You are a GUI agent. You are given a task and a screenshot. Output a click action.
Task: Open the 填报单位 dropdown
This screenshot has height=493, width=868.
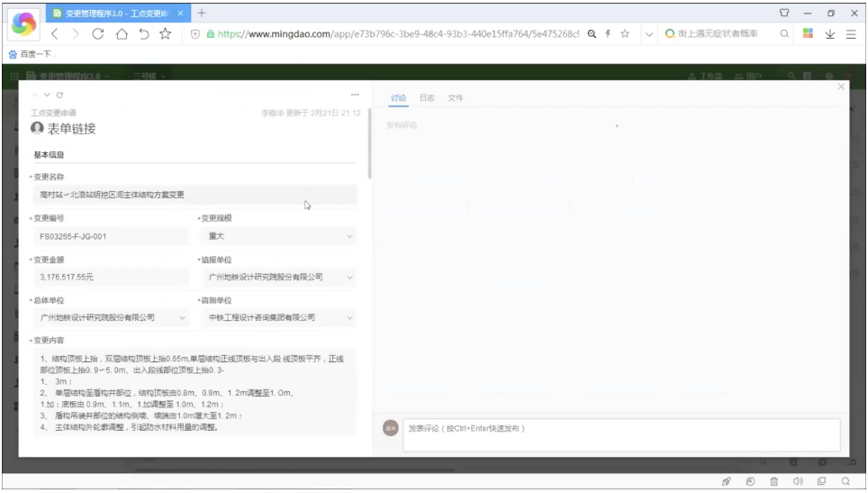tap(278, 277)
